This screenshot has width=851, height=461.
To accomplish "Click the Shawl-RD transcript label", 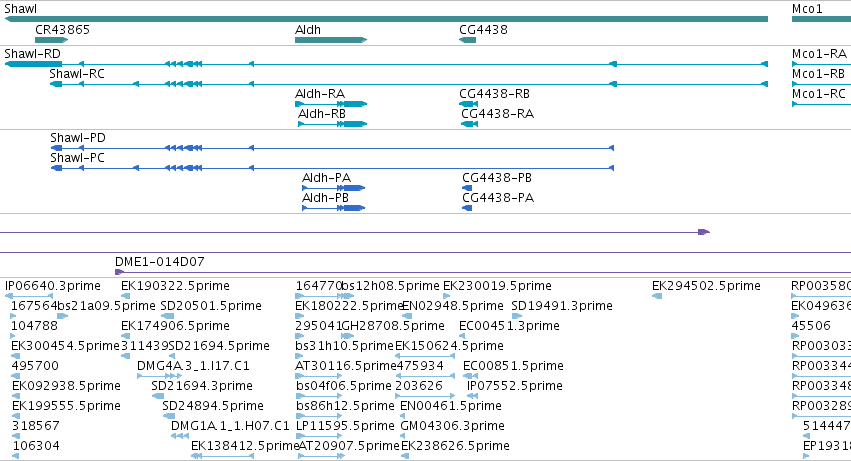I will click(x=33, y=54).
